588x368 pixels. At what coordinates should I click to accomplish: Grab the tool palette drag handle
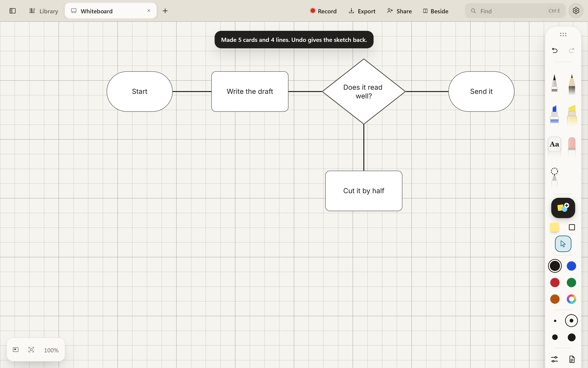coord(563,34)
